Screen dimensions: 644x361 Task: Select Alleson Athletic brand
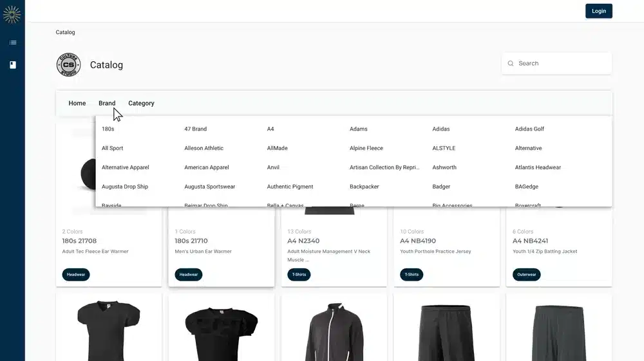204,148
